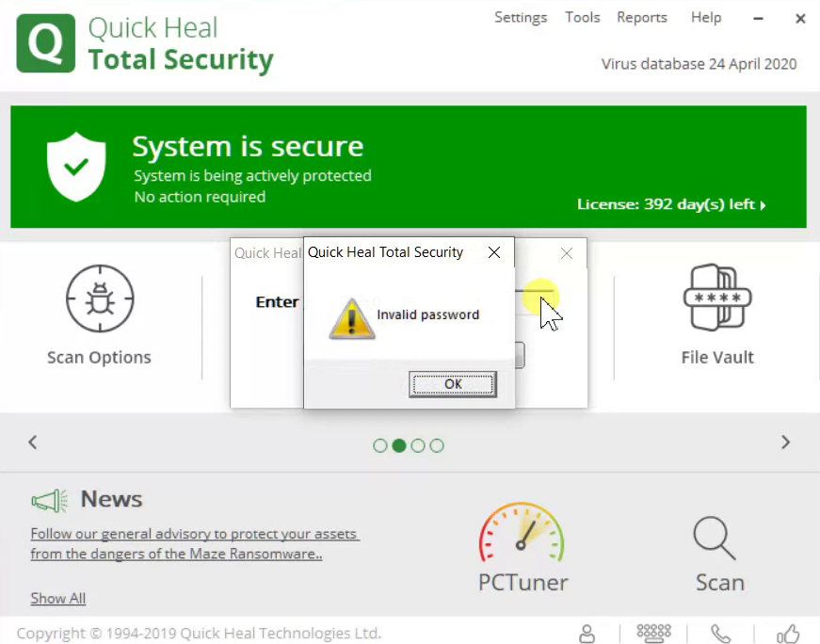Click the News megaphone icon
This screenshot has height=644, width=820.
pyautogui.click(x=49, y=501)
